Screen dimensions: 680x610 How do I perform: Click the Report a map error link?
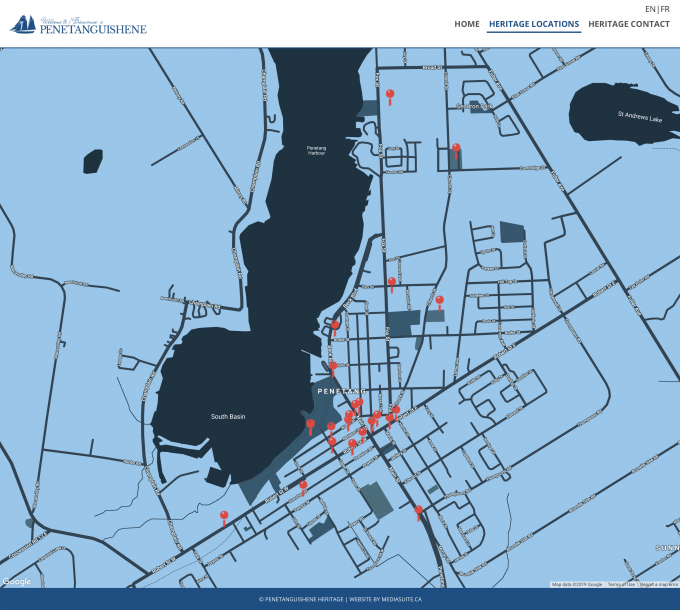[659, 584]
